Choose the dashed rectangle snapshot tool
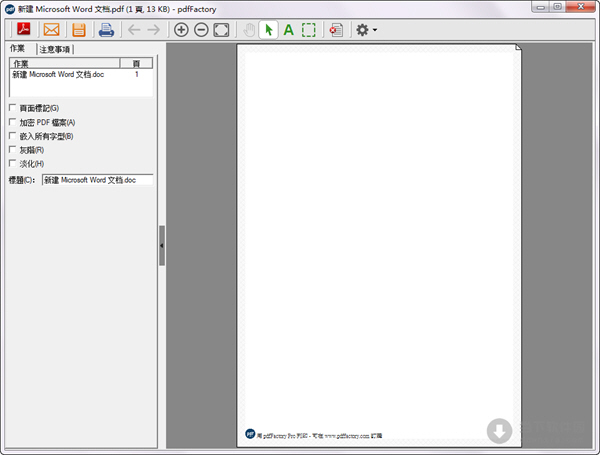 click(309, 30)
